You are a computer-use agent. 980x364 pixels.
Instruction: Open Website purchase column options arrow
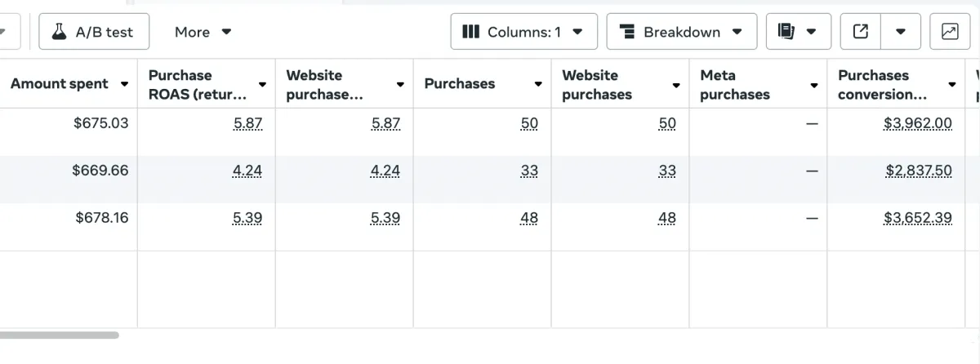tap(400, 85)
